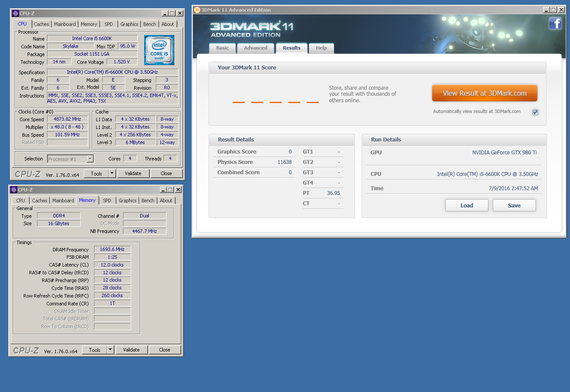The image size is (570, 392).
Task: Click the memory Type value DDR4
Action: [x=59, y=216]
